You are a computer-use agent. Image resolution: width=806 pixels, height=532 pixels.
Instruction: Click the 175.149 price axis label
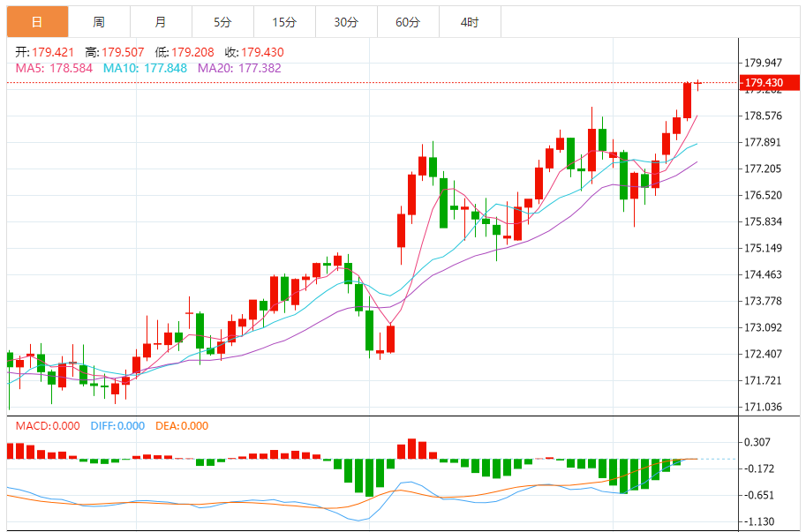pos(764,249)
